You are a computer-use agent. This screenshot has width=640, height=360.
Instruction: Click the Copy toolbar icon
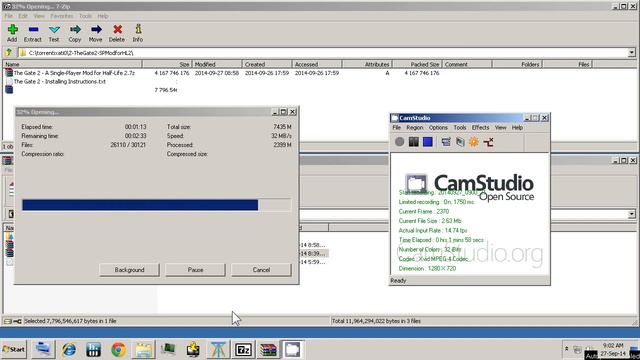[x=75, y=33]
